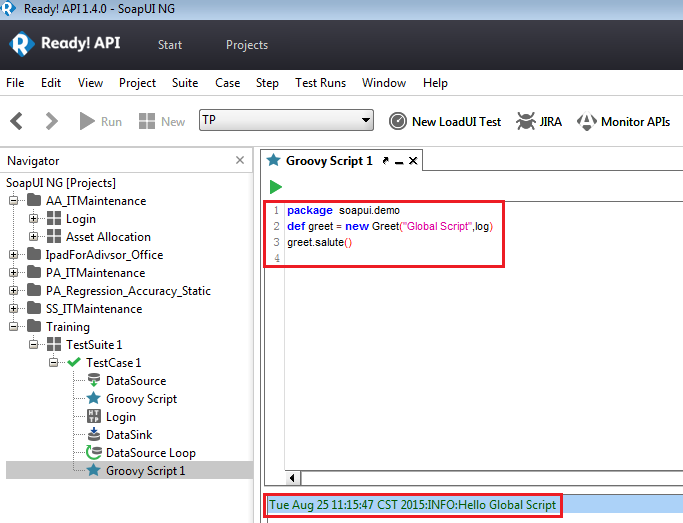The height and width of the screenshot is (523, 683).
Task: Expand the Asset Allocation suite
Action: [x=34, y=236]
